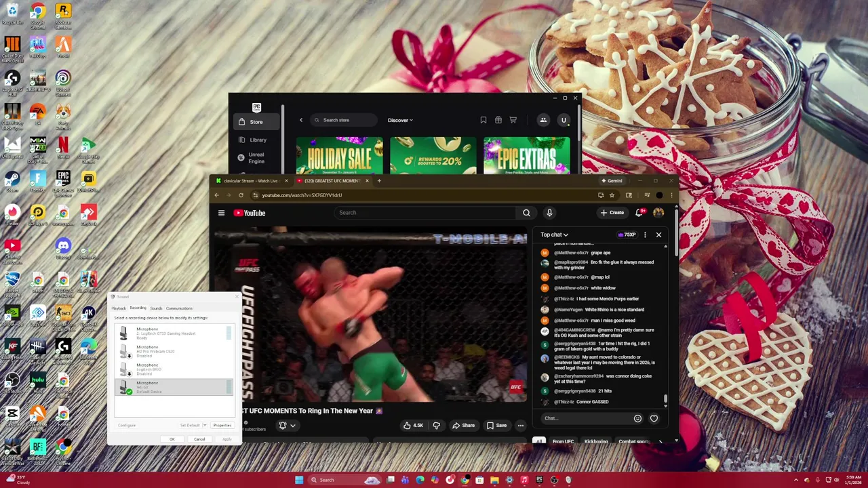868x488 pixels.
Task: Open the Epic Games shopping cart
Action: pyautogui.click(x=513, y=120)
